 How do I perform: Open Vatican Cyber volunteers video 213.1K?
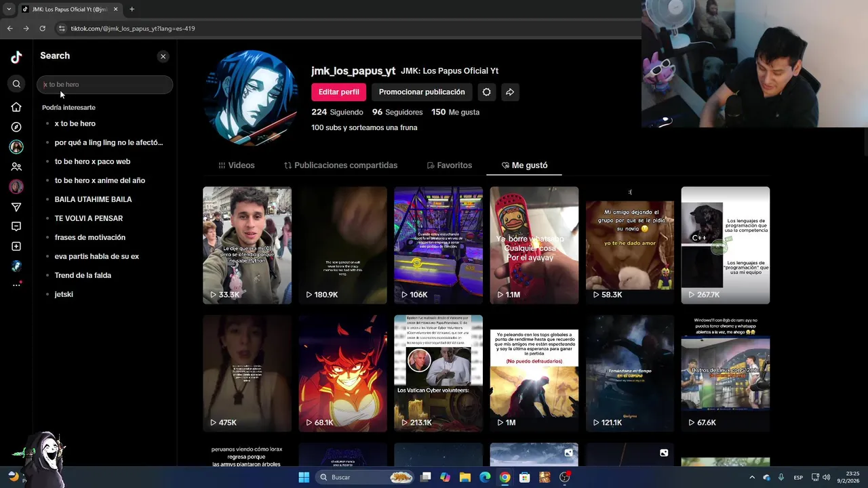[438, 373]
